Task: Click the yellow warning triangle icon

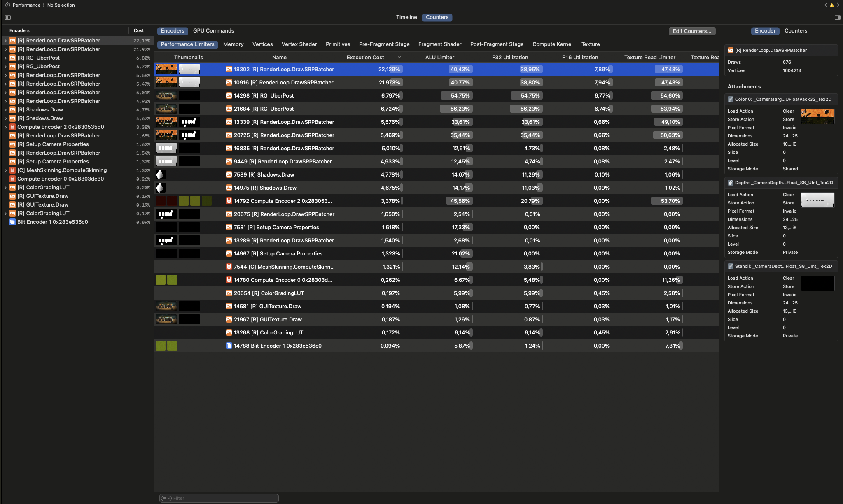Action: (x=831, y=5)
